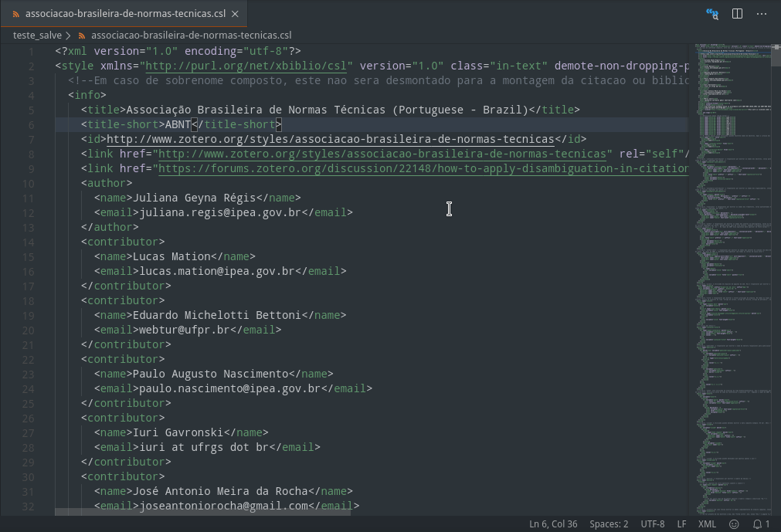
Task: Click the breadcrumb file name associacao-brasileira-de-normas-tecnicas.csl
Action: click(x=192, y=36)
